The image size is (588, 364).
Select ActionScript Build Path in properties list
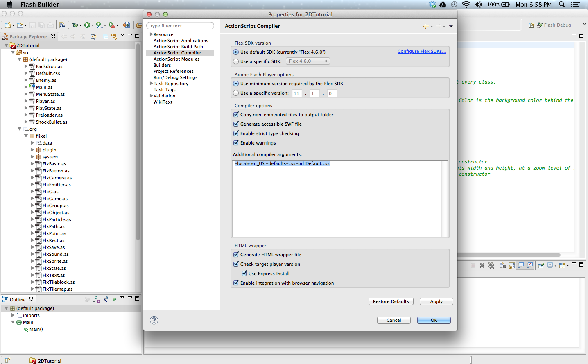[x=178, y=47]
